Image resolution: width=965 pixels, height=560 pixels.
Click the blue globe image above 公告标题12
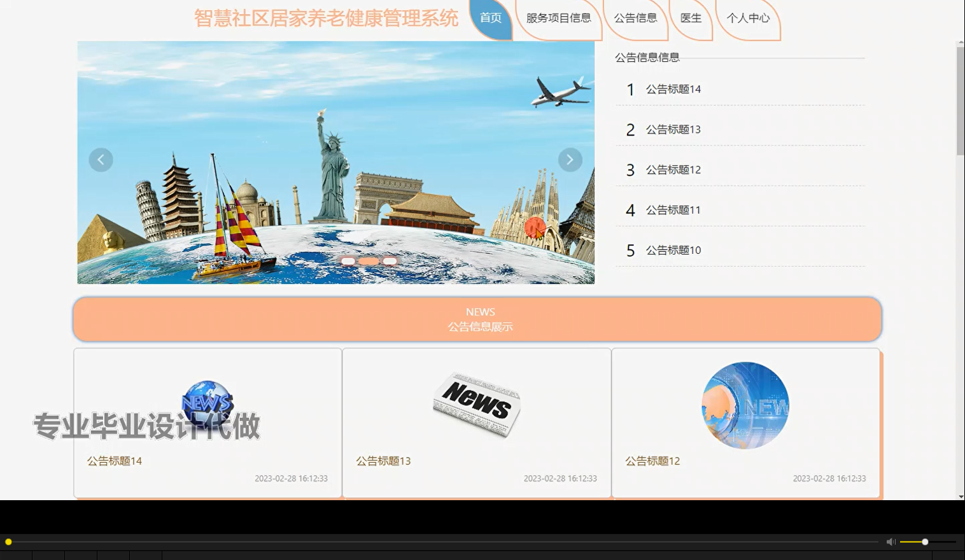point(745,405)
